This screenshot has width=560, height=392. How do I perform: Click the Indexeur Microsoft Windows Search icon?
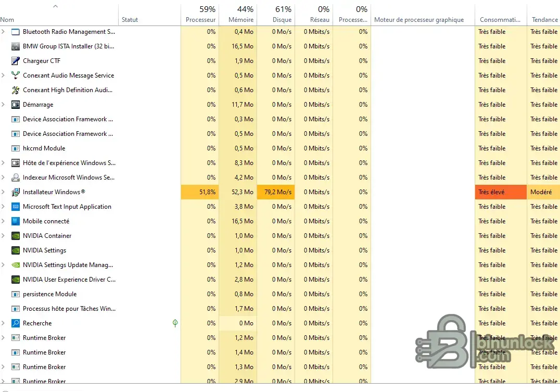[16, 178]
